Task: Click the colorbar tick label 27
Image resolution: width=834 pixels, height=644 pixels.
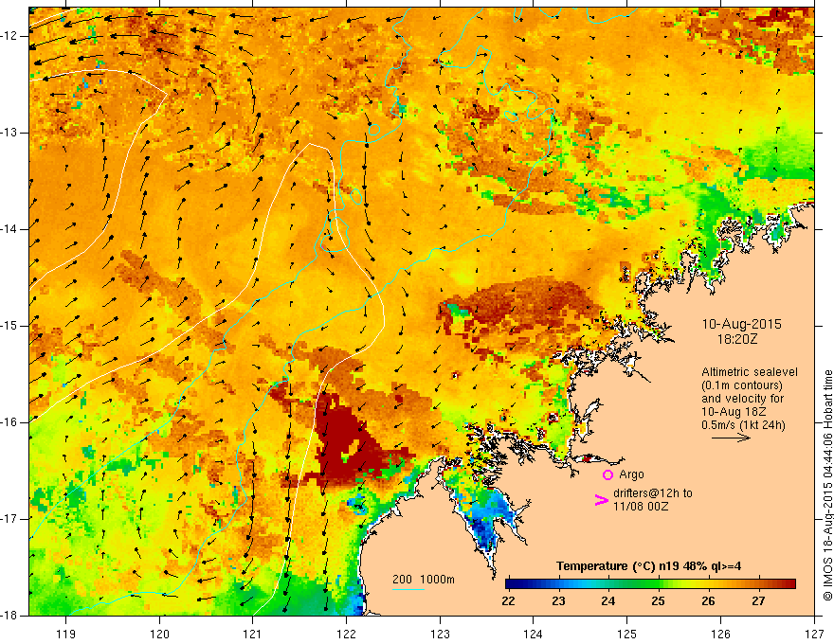Action: 758,601
